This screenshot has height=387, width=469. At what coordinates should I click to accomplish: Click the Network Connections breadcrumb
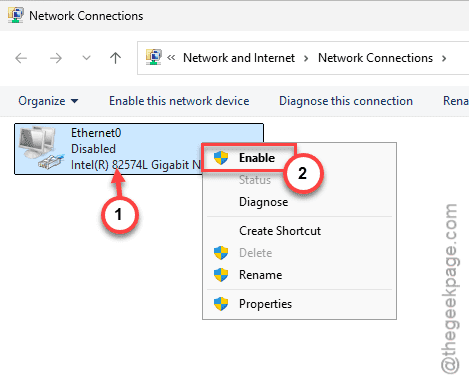coord(375,58)
